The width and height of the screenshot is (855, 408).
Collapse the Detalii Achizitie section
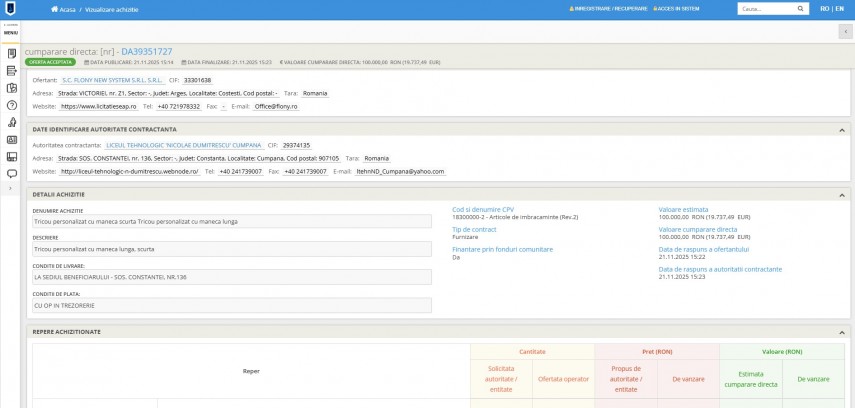(841, 193)
